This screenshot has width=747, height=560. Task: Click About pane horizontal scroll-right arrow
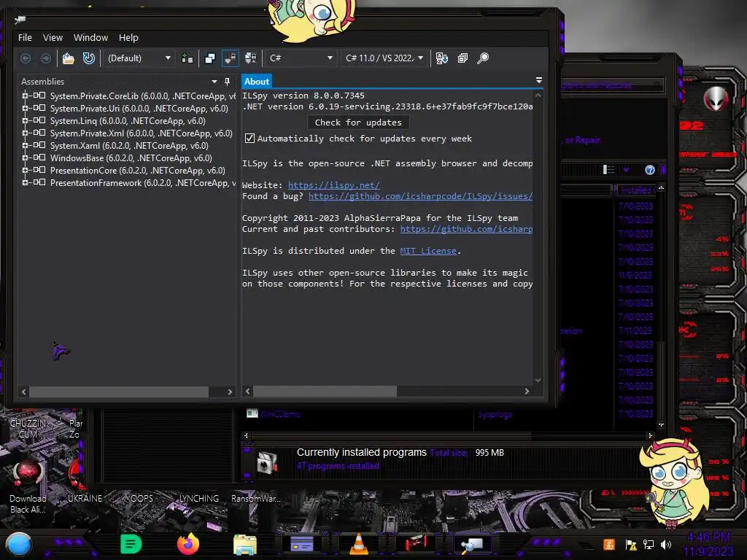pyautogui.click(x=527, y=392)
